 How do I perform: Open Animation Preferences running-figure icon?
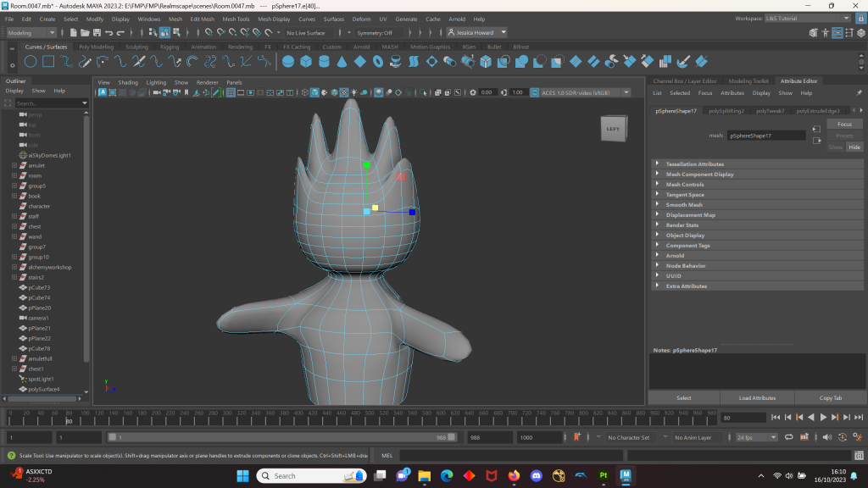point(858,437)
